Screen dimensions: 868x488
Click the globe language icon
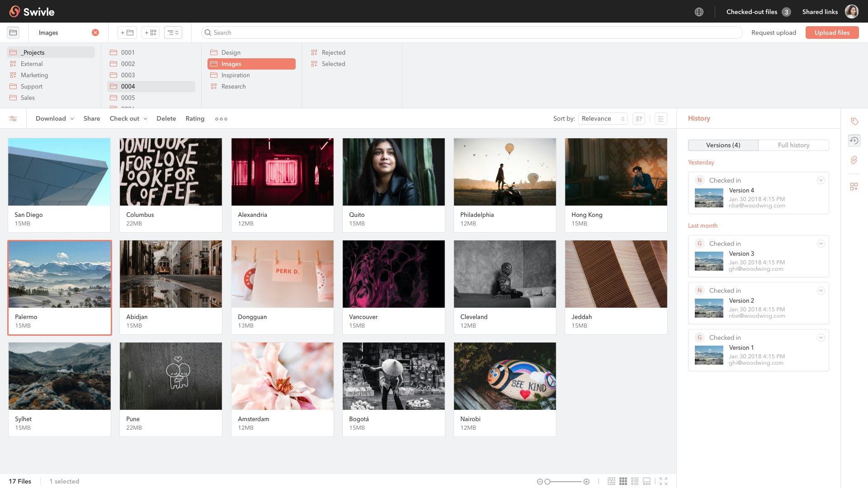click(699, 12)
